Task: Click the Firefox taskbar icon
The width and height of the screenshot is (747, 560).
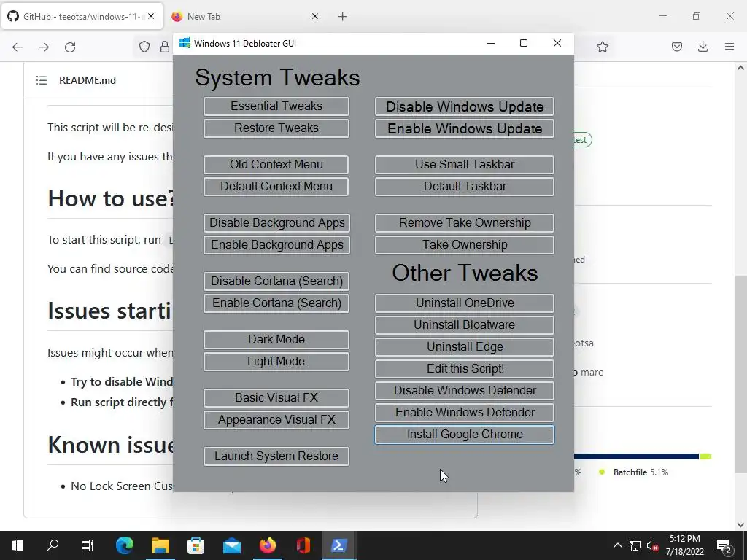Action: coord(267,545)
